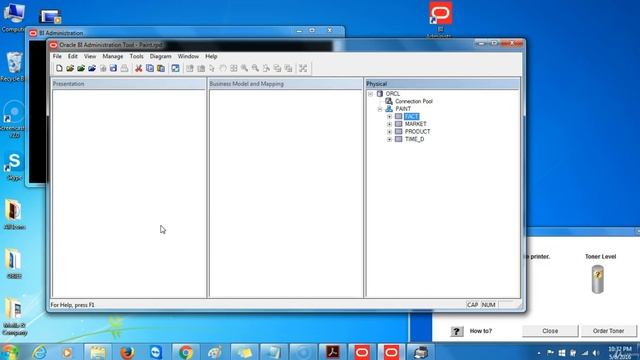Click the Business Model and Mapping header
640x360 pixels.
(x=286, y=84)
